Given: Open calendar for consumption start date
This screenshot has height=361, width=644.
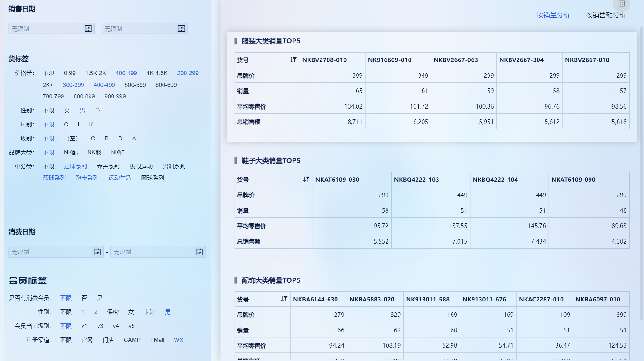Looking at the screenshot, I should point(97,252).
